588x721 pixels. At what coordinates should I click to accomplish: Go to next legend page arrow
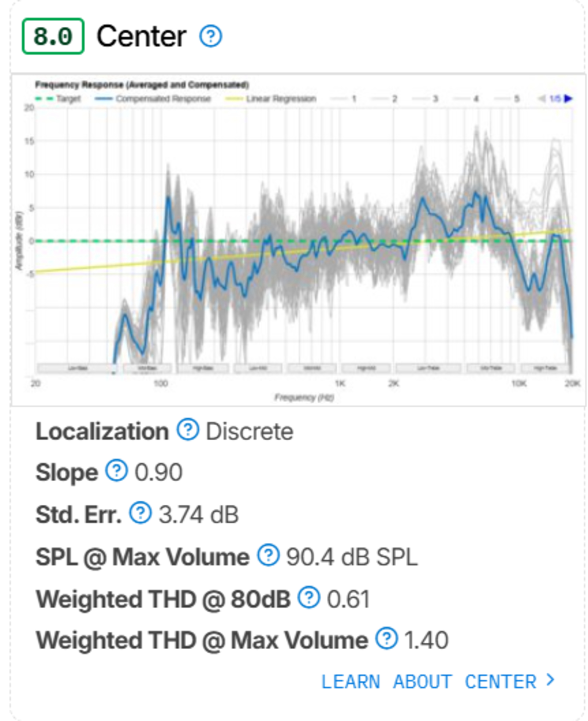(569, 99)
